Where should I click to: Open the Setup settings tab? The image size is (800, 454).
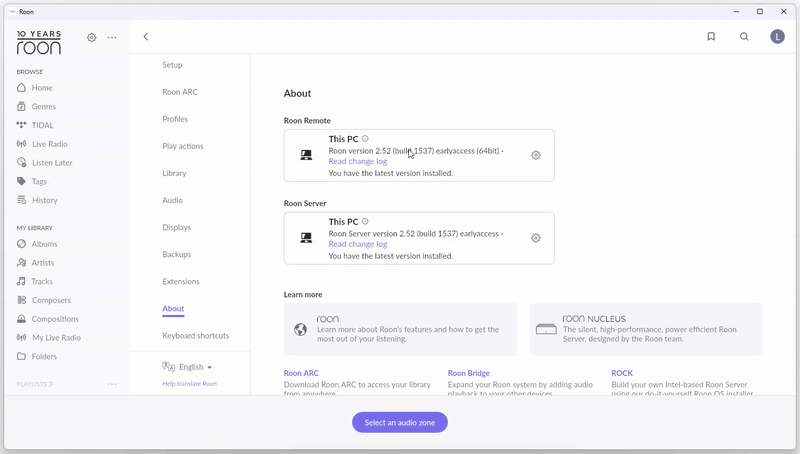click(x=172, y=65)
